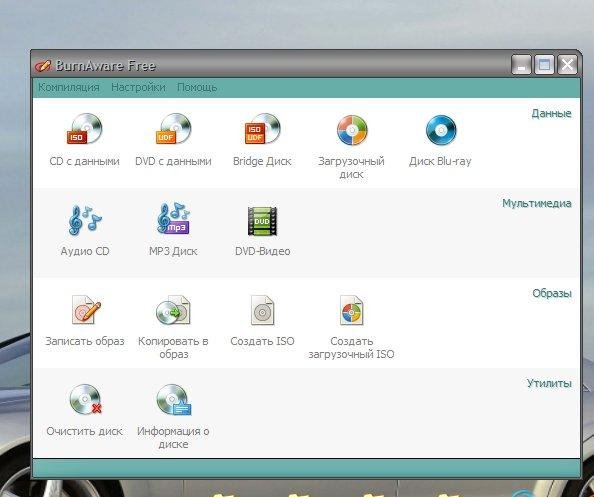This screenshot has width=594, height=497.
Task: Click the "Диск Blu-ray" caption
Action: pos(440,162)
